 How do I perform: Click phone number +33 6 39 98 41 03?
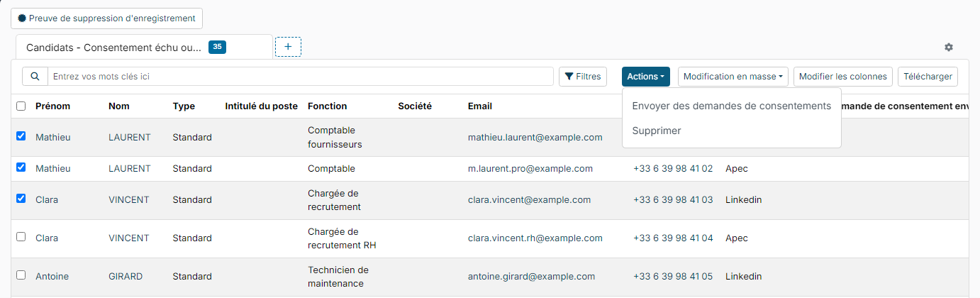(673, 199)
